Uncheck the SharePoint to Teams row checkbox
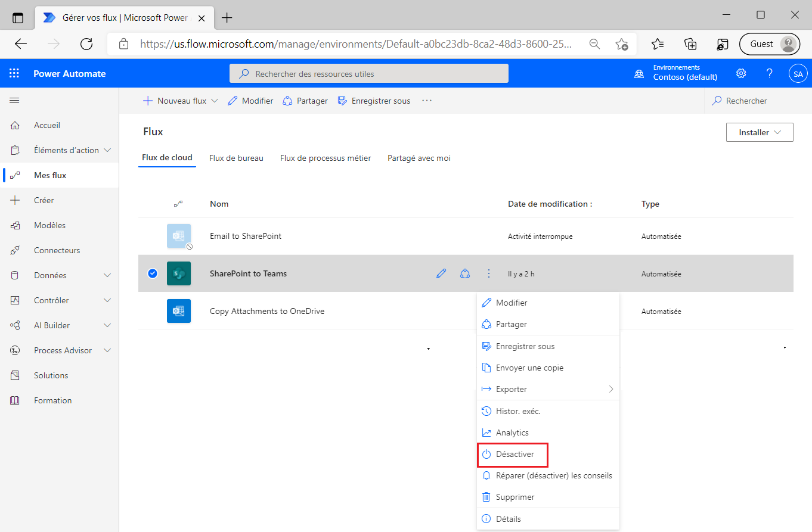 coord(153,273)
